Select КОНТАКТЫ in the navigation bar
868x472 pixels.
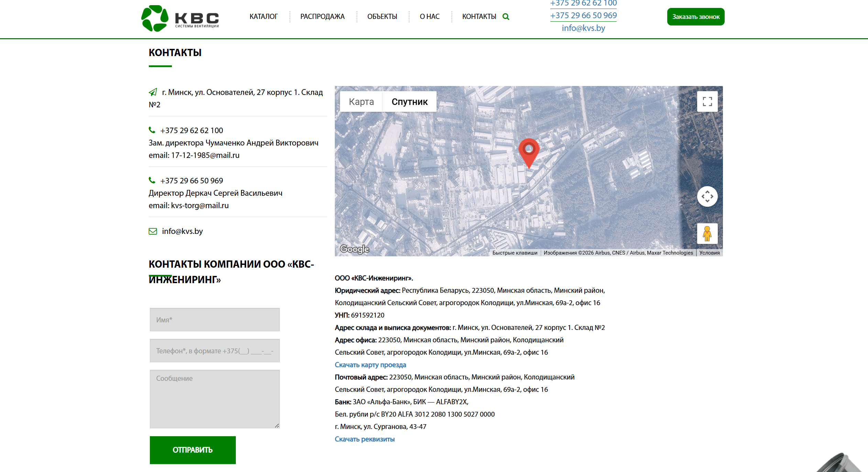[x=479, y=17]
